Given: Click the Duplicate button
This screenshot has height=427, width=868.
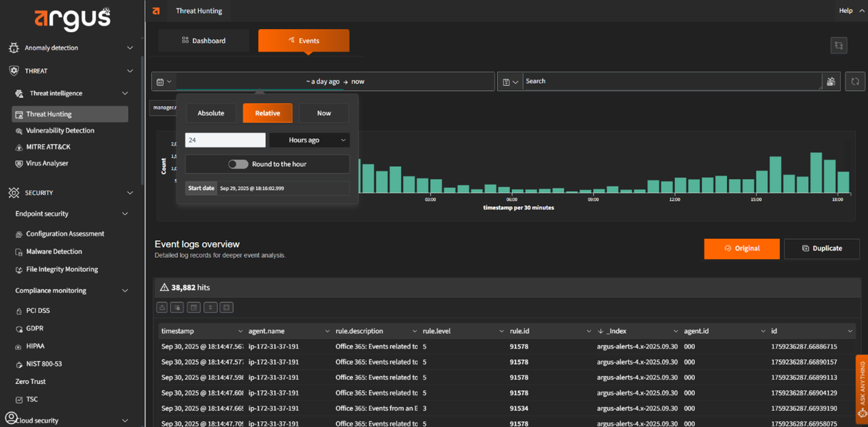Looking at the screenshot, I should click(x=821, y=249).
